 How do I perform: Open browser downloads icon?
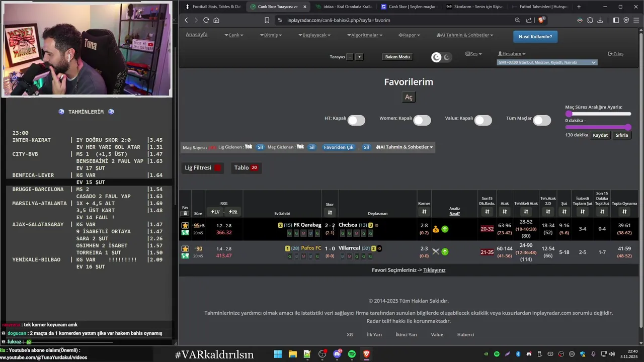coord(600,20)
